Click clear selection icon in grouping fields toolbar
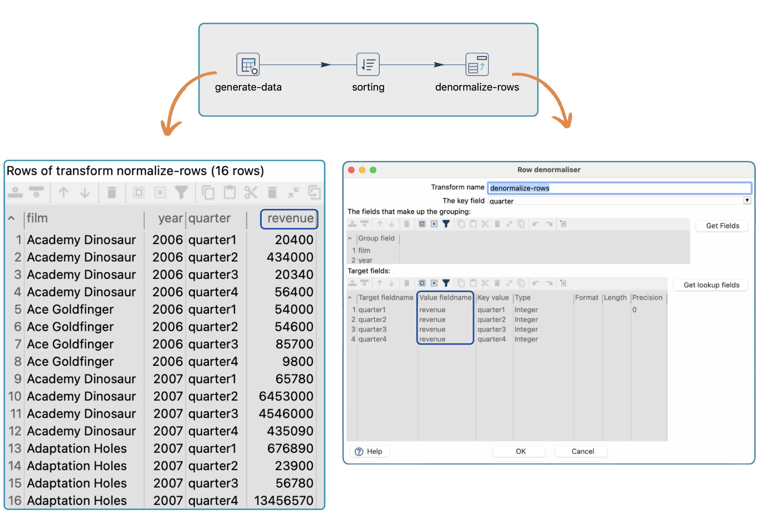The image size is (761, 521). 434,224
